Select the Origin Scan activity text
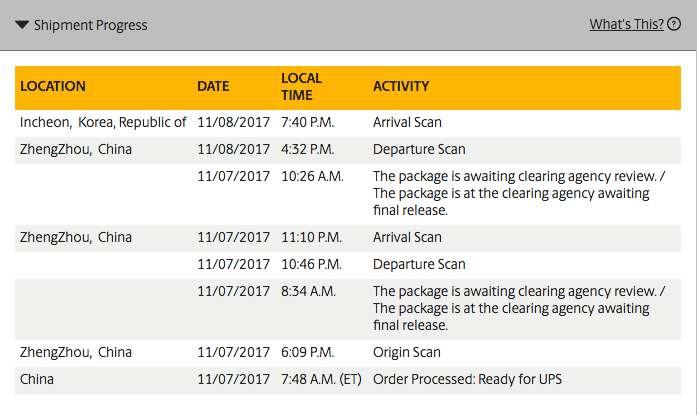Image resolution: width=699 pixels, height=415 pixels. [407, 353]
